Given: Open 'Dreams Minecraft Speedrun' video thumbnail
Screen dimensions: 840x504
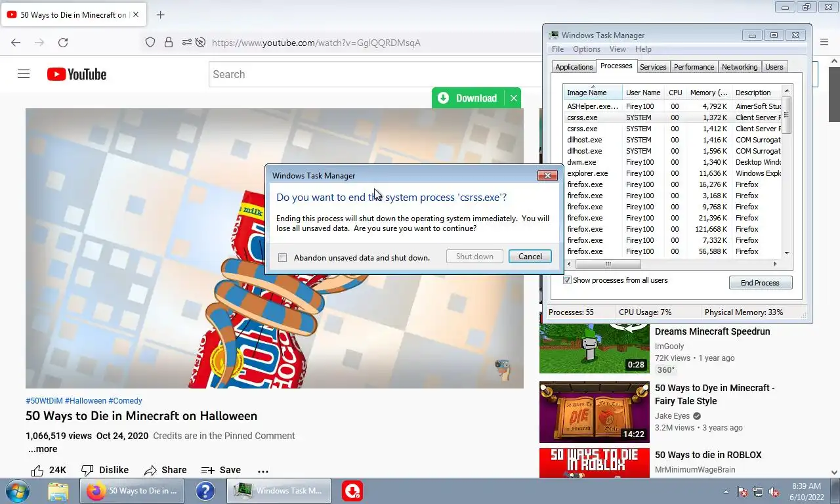Looking at the screenshot, I should pyautogui.click(x=595, y=343).
